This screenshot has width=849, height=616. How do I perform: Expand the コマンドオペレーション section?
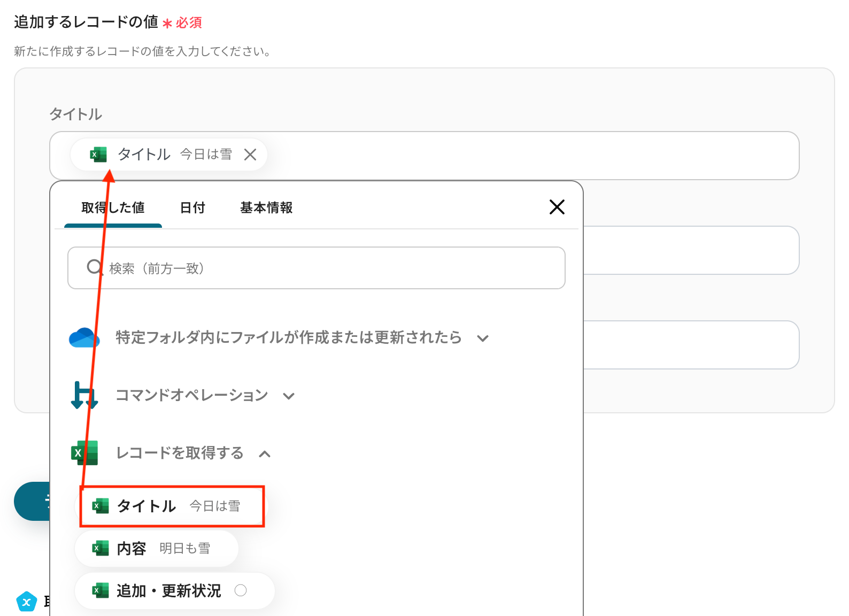(x=289, y=396)
